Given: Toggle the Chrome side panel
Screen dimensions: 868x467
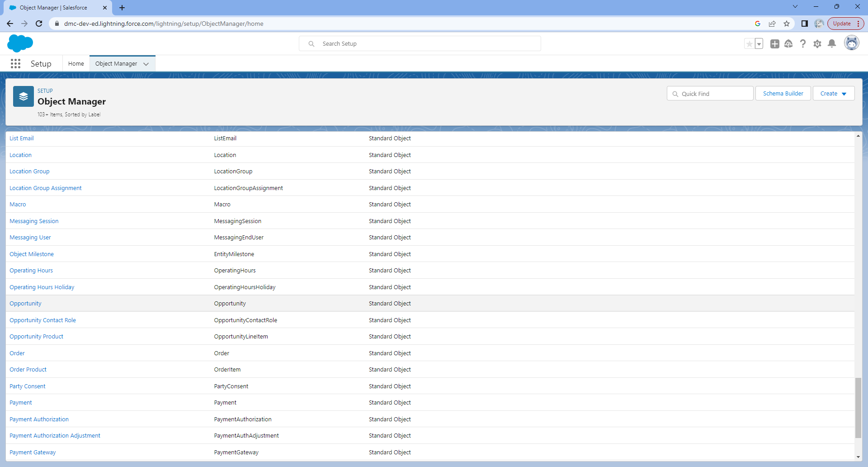Looking at the screenshot, I should [804, 24].
